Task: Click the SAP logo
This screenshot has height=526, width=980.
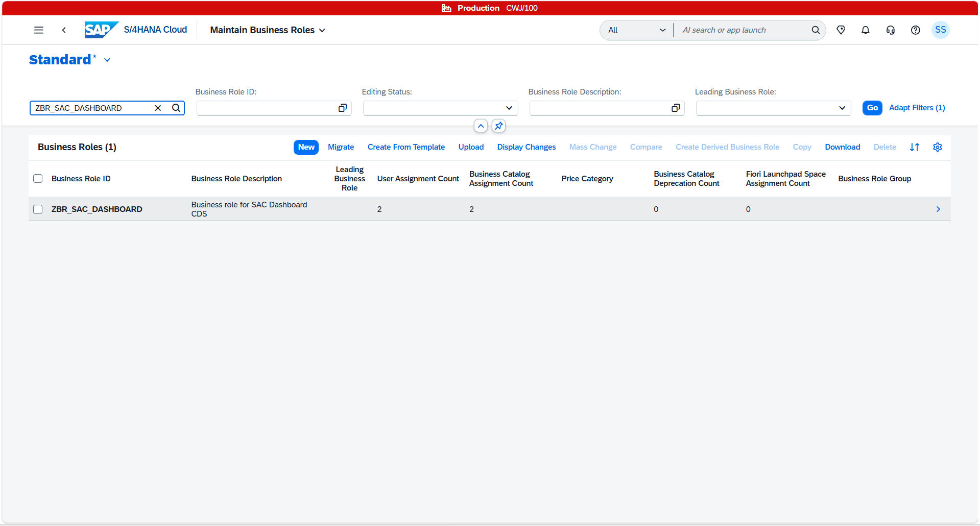Action: click(x=102, y=30)
